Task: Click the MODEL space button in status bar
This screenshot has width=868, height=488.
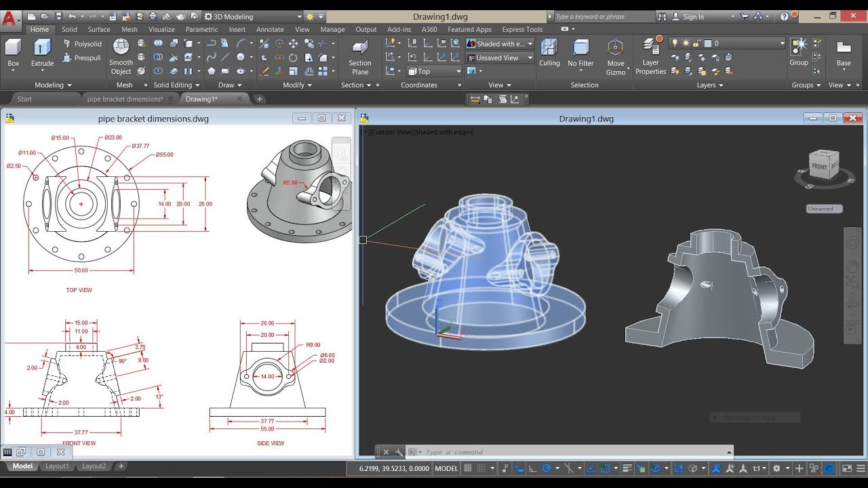Action: click(446, 468)
